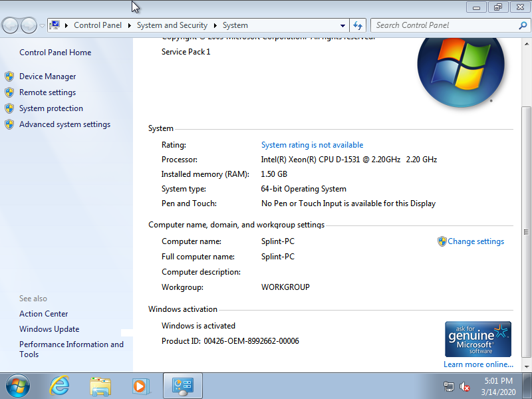Click the muted volume tray icon
This screenshot has height=399, width=532.
464,386
